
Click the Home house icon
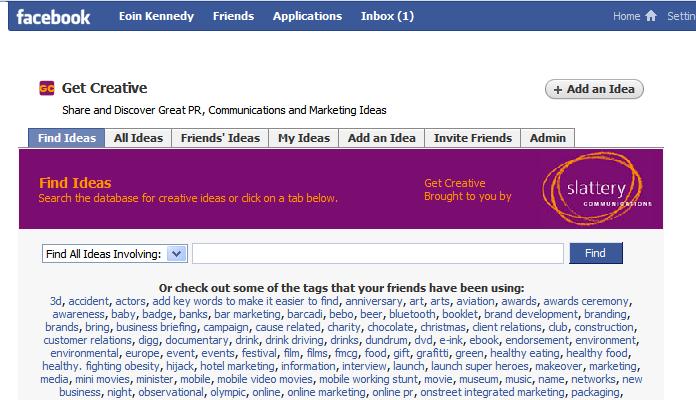point(651,16)
